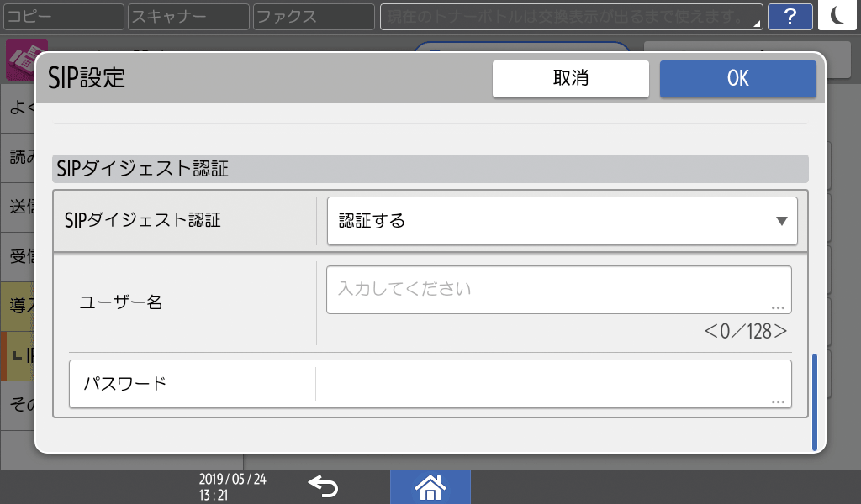Open help using the "?" icon

tap(790, 17)
